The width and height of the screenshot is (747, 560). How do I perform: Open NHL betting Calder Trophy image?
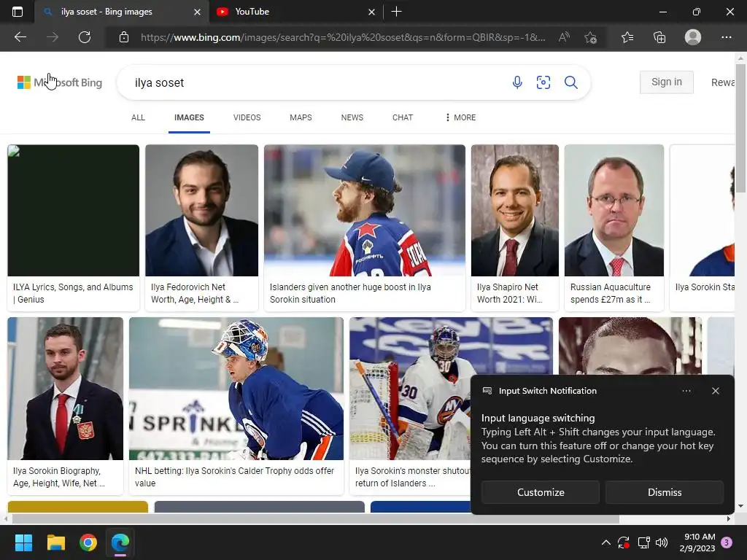236,406
